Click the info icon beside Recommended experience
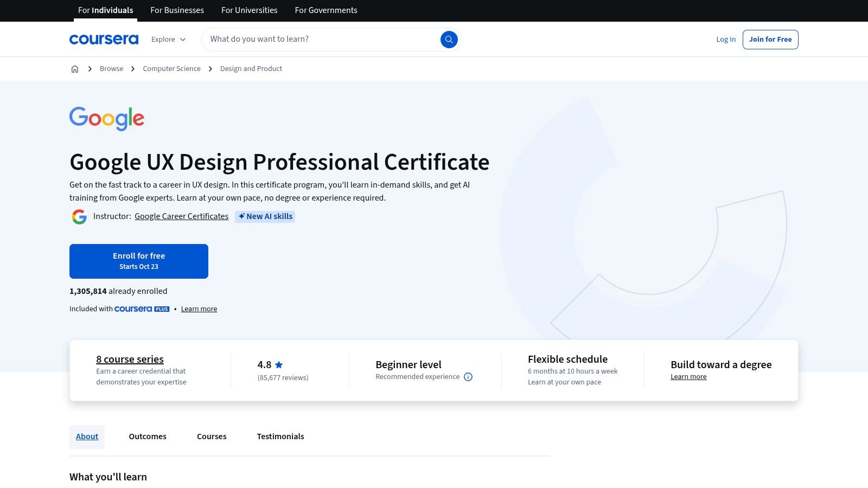 click(468, 377)
